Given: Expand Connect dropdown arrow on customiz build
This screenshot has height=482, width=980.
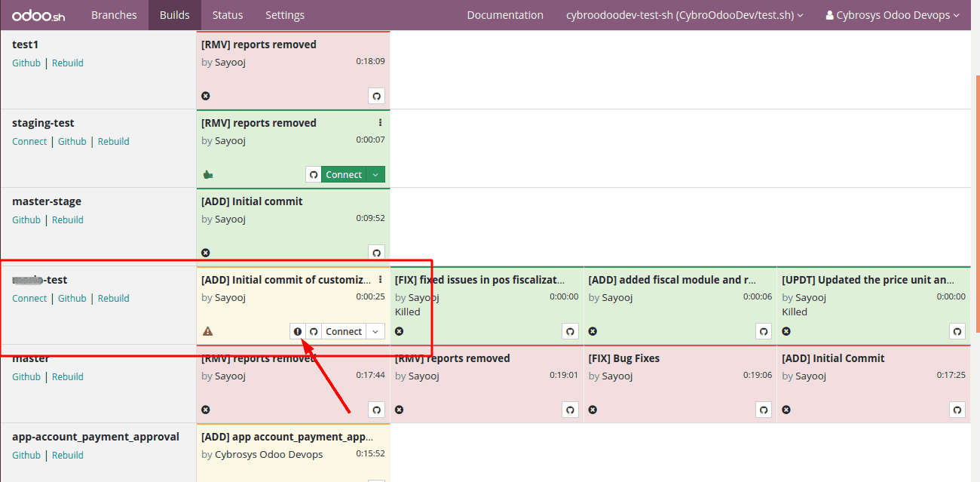Looking at the screenshot, I should point(375,331).
